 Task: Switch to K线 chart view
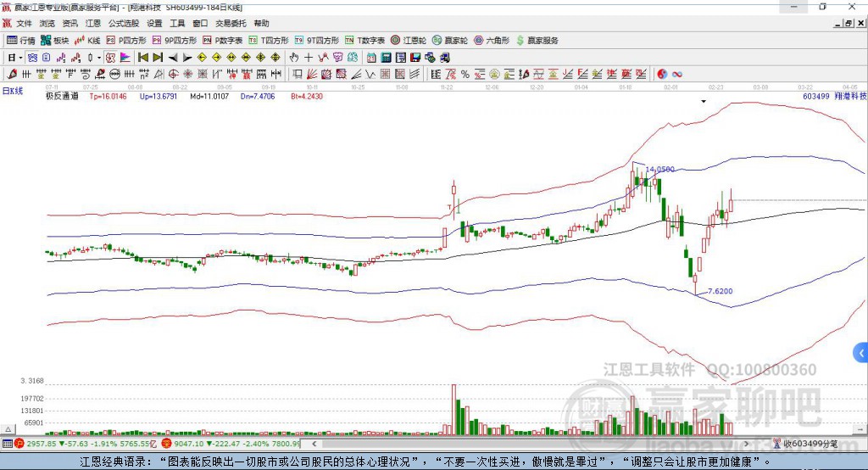click(87, 41)
